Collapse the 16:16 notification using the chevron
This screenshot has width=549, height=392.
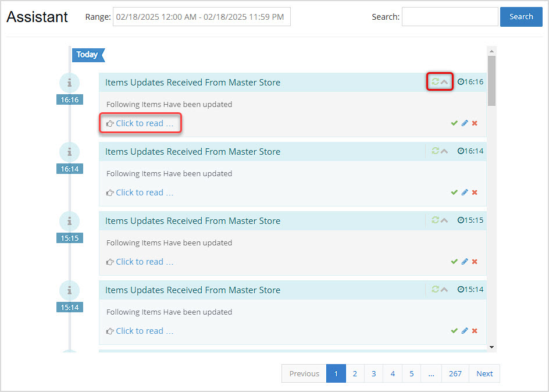443,81
